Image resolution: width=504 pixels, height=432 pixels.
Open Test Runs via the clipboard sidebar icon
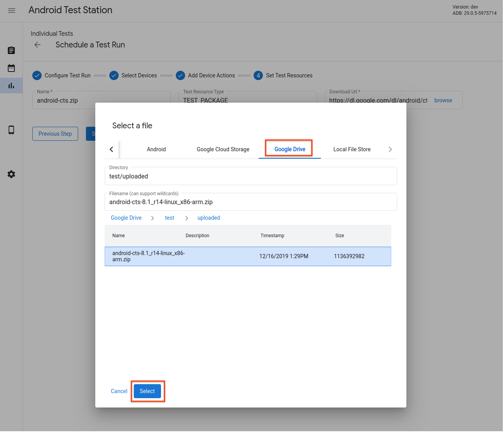[x=11, y=50]
